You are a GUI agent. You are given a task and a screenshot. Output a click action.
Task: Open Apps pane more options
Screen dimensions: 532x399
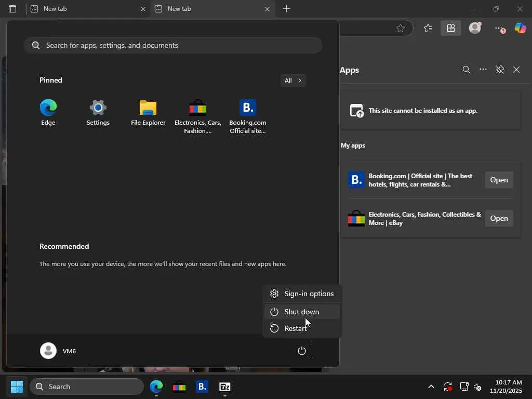click(x=483, y=70)
